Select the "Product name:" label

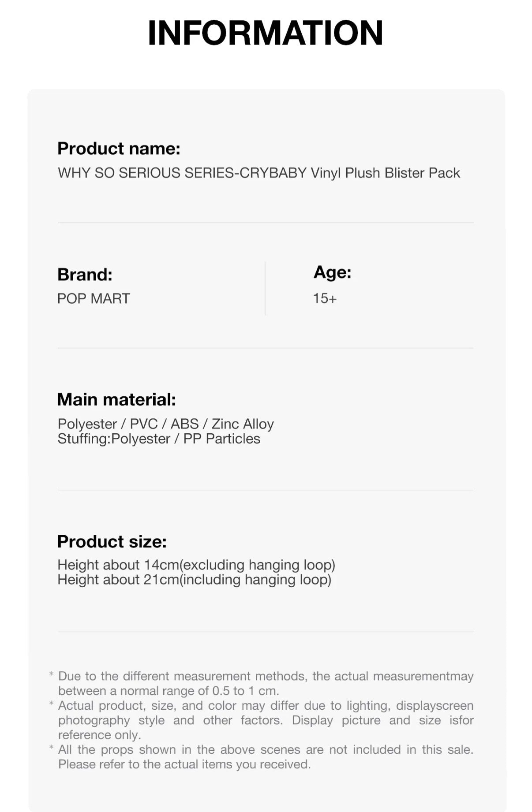point(119,149)
